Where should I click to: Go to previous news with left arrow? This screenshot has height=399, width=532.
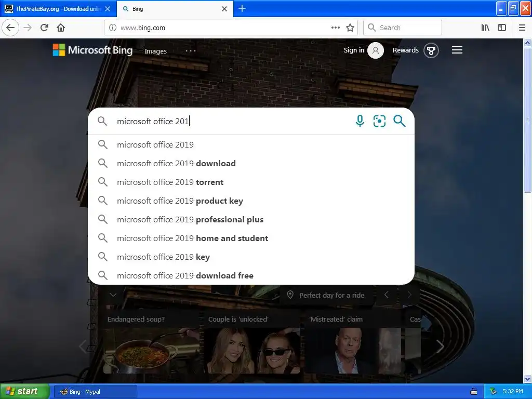pos(83,347)
